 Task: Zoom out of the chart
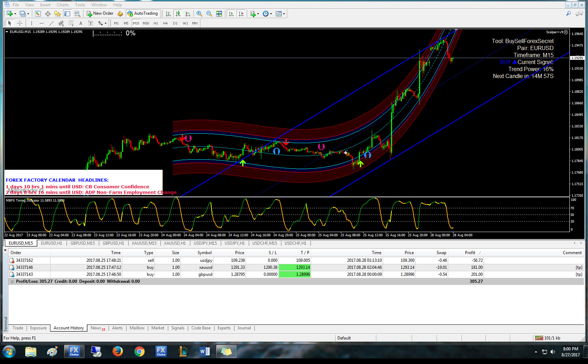(209, 14)
